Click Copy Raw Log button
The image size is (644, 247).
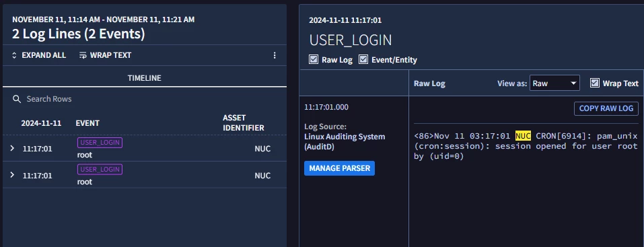tap(606, 108)
